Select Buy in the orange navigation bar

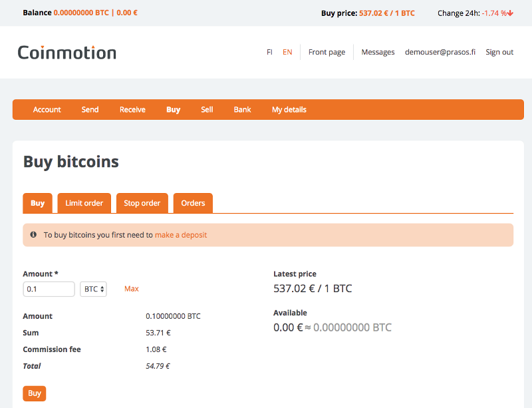[173, 110]
